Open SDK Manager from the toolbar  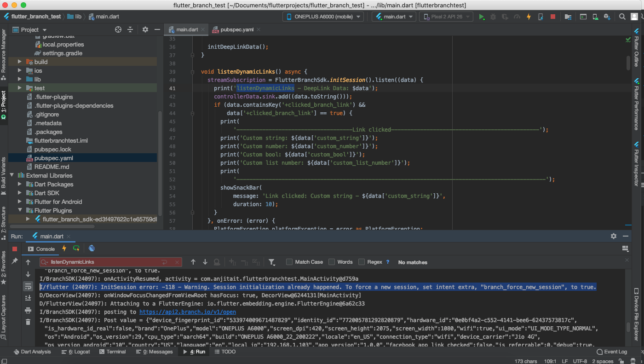coord(607,17)
